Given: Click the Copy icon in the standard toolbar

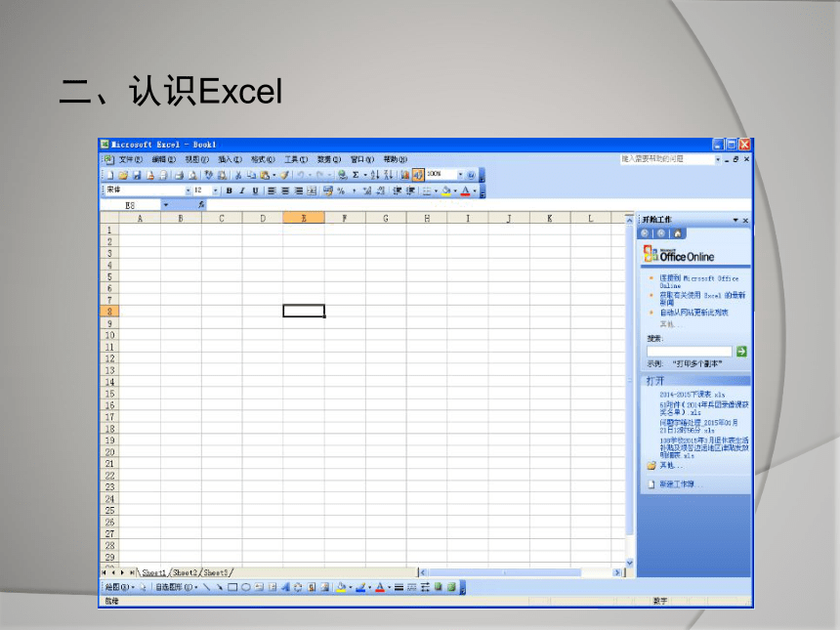Looking at the screenshot, I should [251, 175].
